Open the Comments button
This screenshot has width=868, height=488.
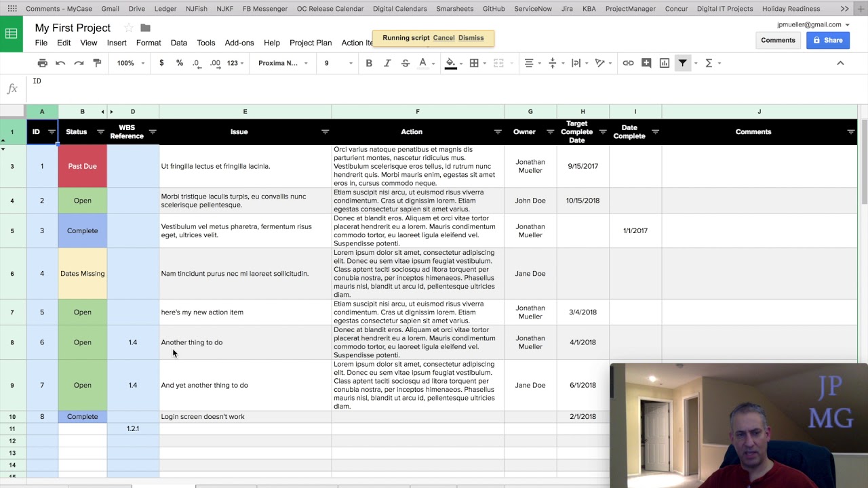pos(778,40)
